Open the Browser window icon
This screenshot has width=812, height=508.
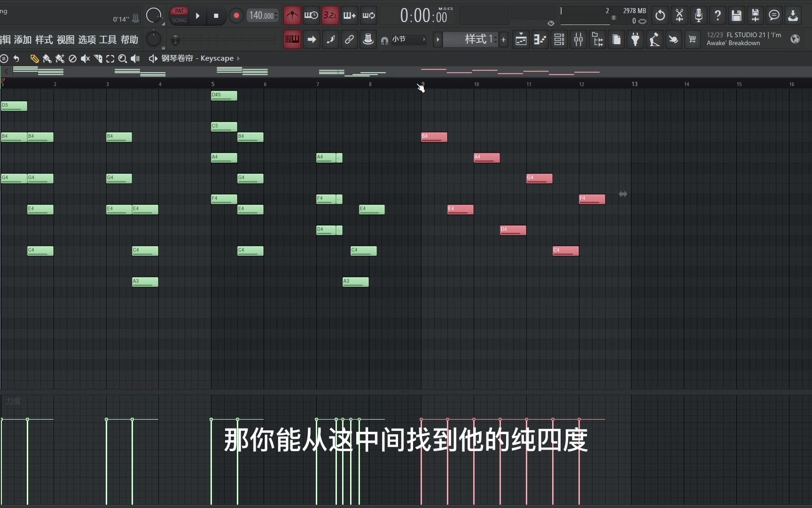[597, 40]
